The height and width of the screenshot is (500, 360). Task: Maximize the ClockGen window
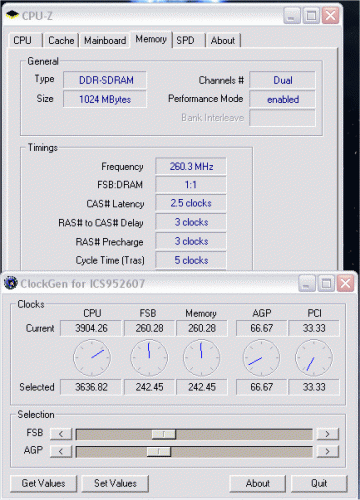click(326, 284)
